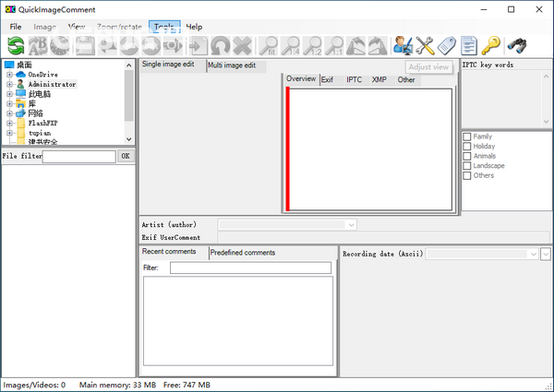
Task: Click the magnifier 1:4 zoom icon
Action: tap(291, 46)
